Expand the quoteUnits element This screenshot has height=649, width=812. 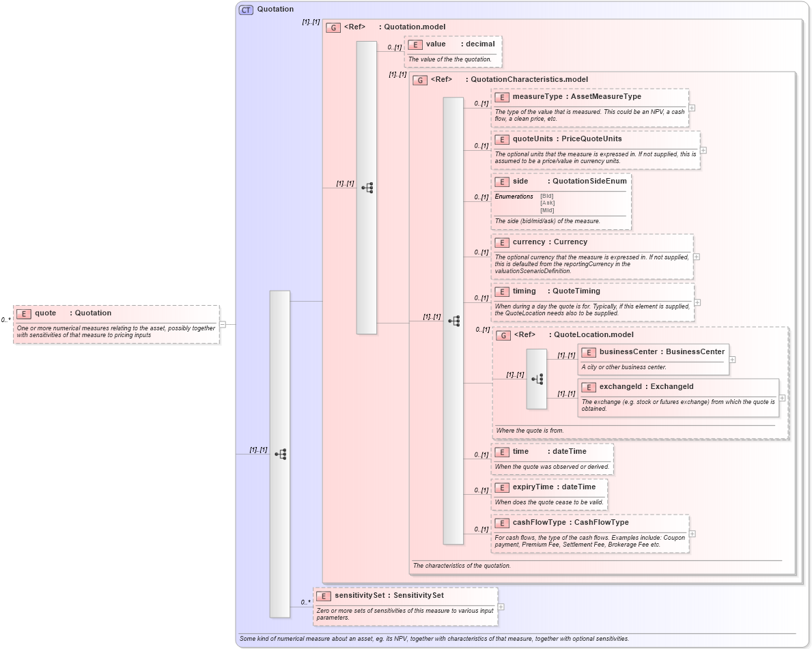703,150
